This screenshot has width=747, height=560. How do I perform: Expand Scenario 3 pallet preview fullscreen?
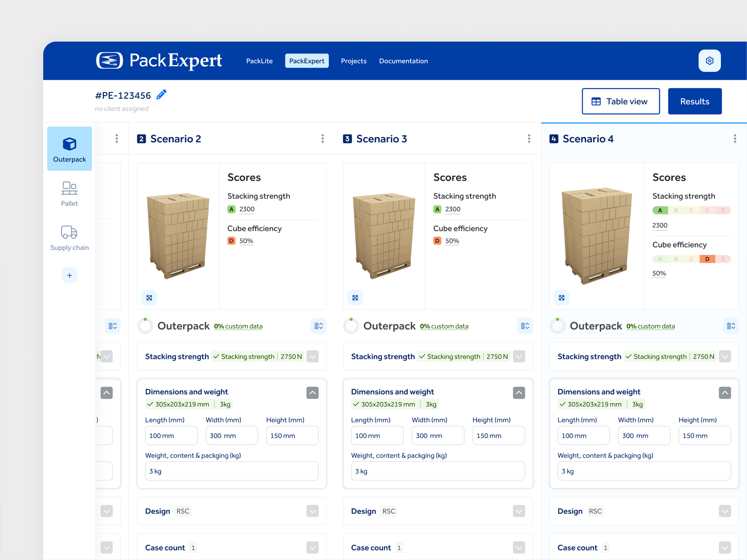point(355,298)
